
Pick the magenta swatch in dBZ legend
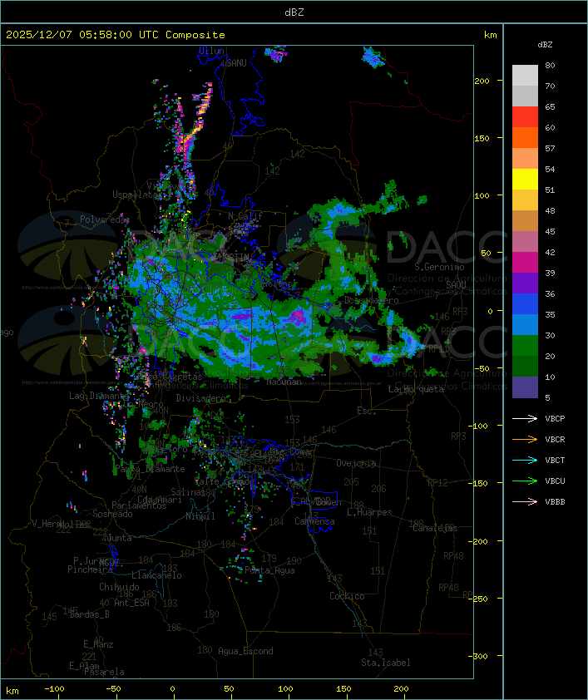click(525, 263)
